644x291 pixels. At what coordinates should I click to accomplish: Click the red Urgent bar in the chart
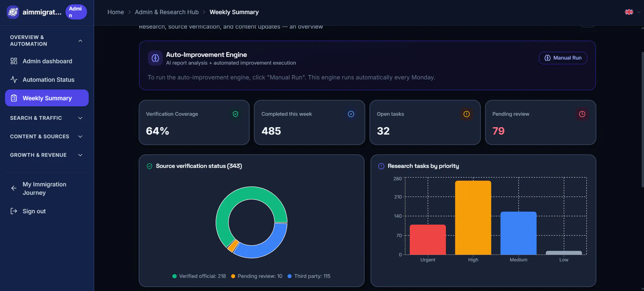point(428,240)
